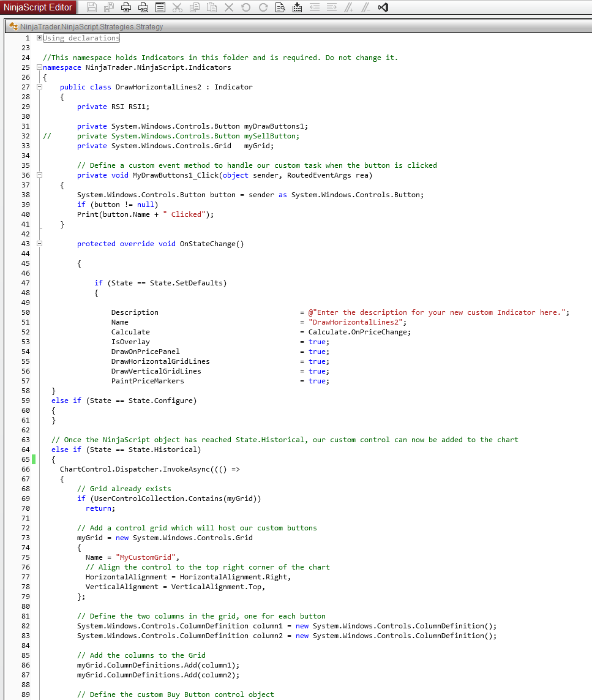592x700 pixels.
Task: Click the "MyCustomGrid" string on line 75
Action: click(146, 557)
